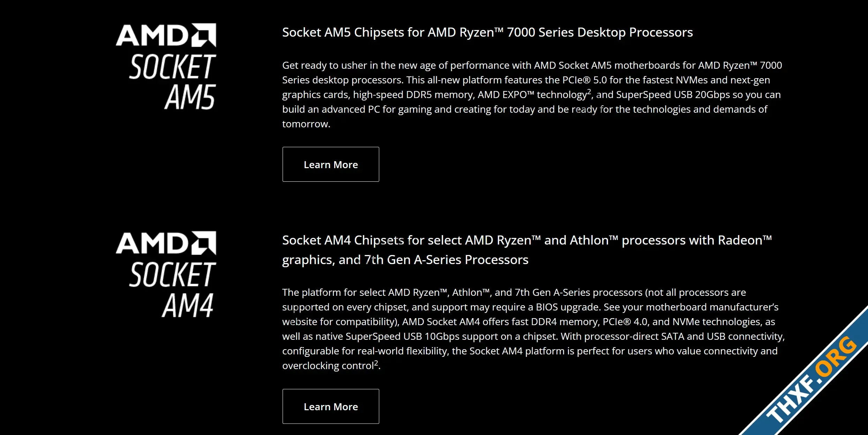Viewport: 868px width, 435px height.
Task: Click the word 'tomorrow.' ending AM5 paragraph
Action: coord(306,124)
